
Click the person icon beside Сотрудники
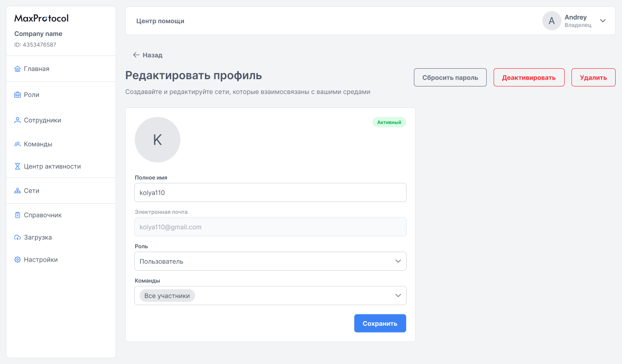click(18, 121)
